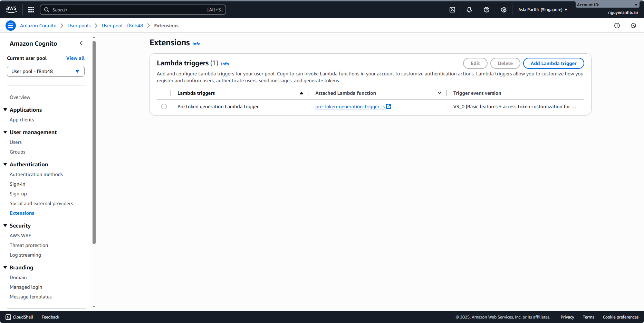Toggle the hamburger navigation menu button

(x=11, y=26)
